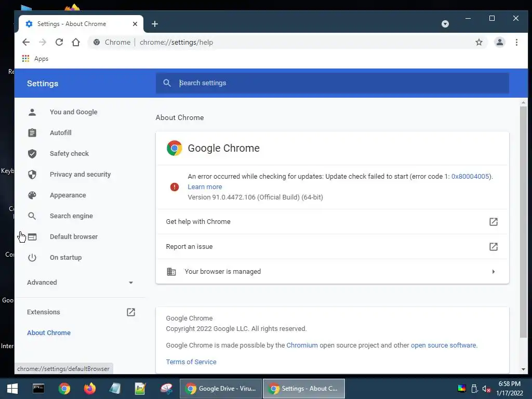Click the Chrome site info icon
This screenshot has height=399, width=532.
click(97, 42)
